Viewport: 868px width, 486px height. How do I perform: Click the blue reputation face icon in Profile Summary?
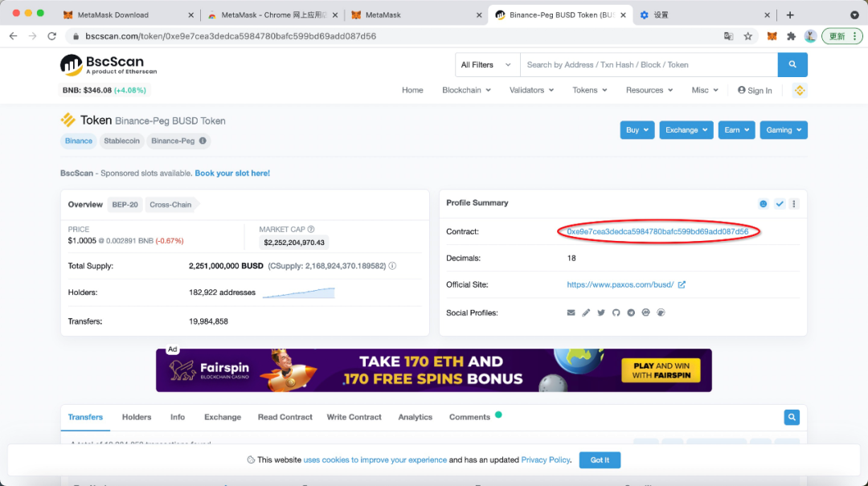click(764, 204)
